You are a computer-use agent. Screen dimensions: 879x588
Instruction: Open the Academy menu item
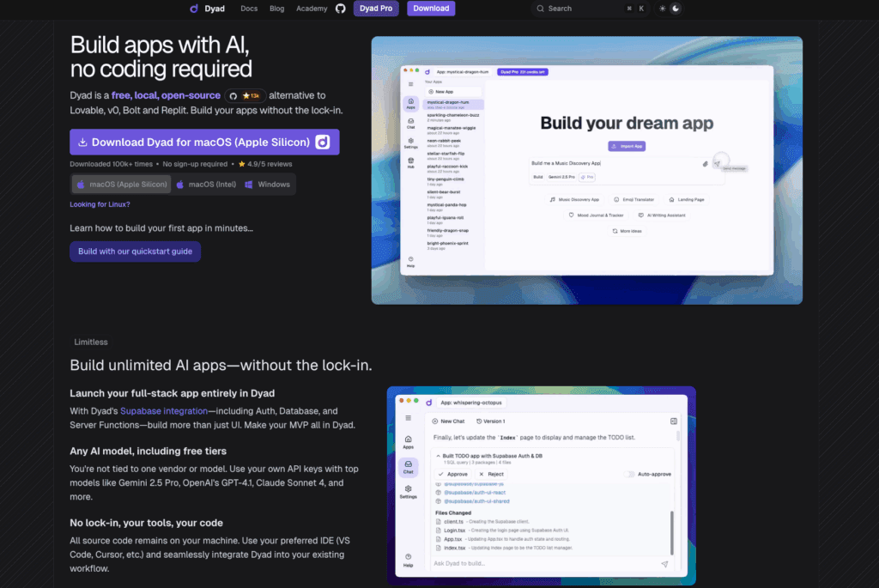pos(312,9)
